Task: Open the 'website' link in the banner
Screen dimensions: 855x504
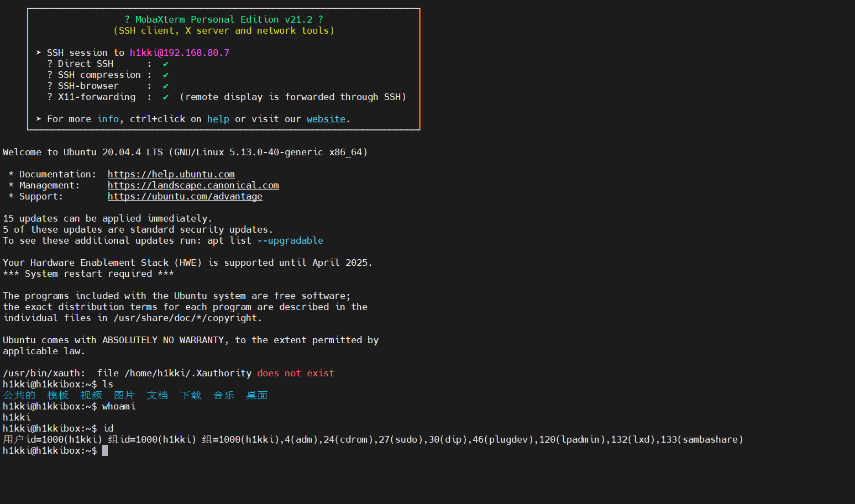Action: 326,119
